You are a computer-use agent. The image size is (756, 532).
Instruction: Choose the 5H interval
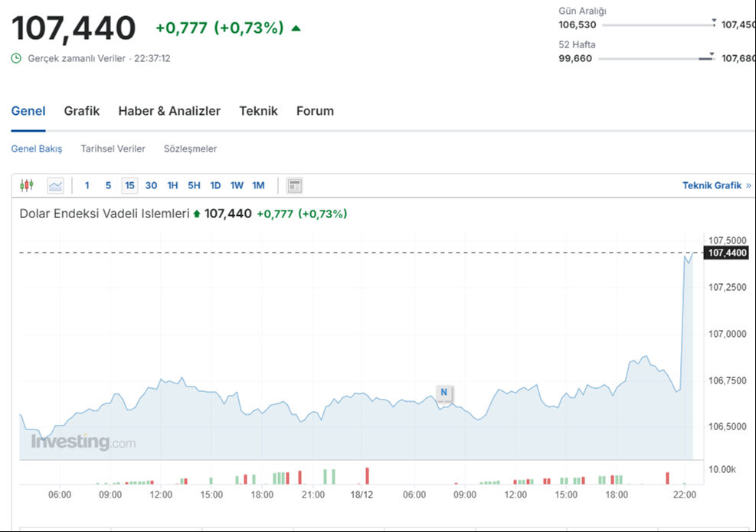point(193,185)
